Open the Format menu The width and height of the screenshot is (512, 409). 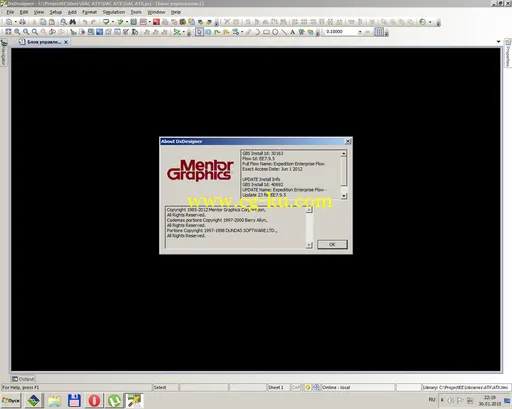coord(89,12)
